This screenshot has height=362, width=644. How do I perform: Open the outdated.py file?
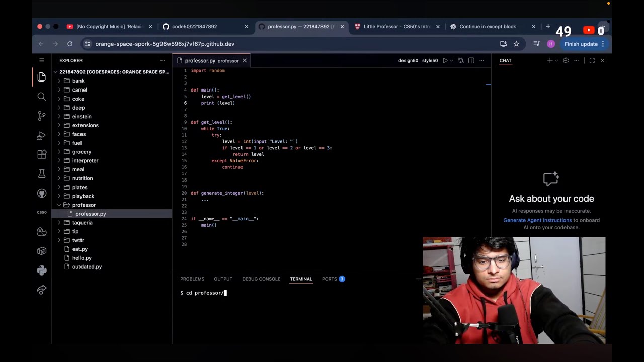click(87, 267)
